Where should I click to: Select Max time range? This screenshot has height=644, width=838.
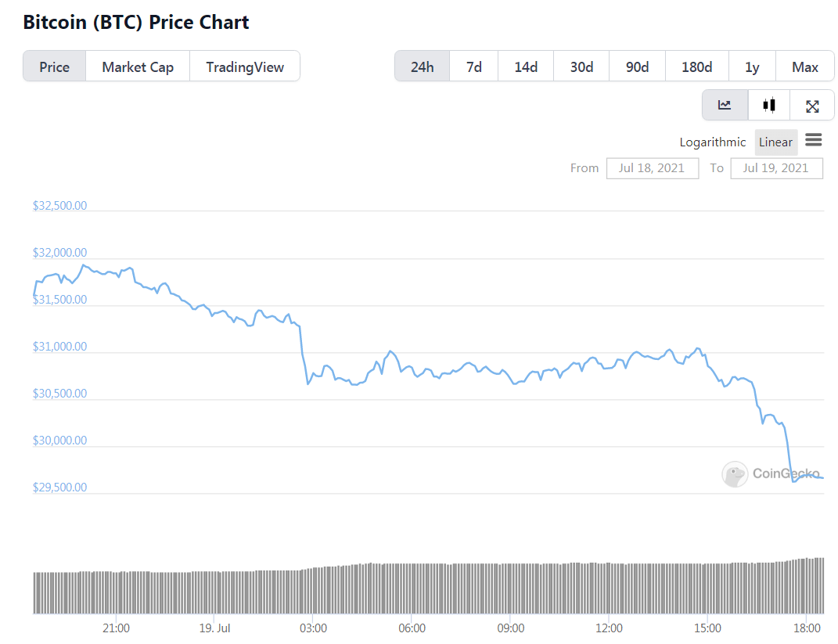click(805, 67)
